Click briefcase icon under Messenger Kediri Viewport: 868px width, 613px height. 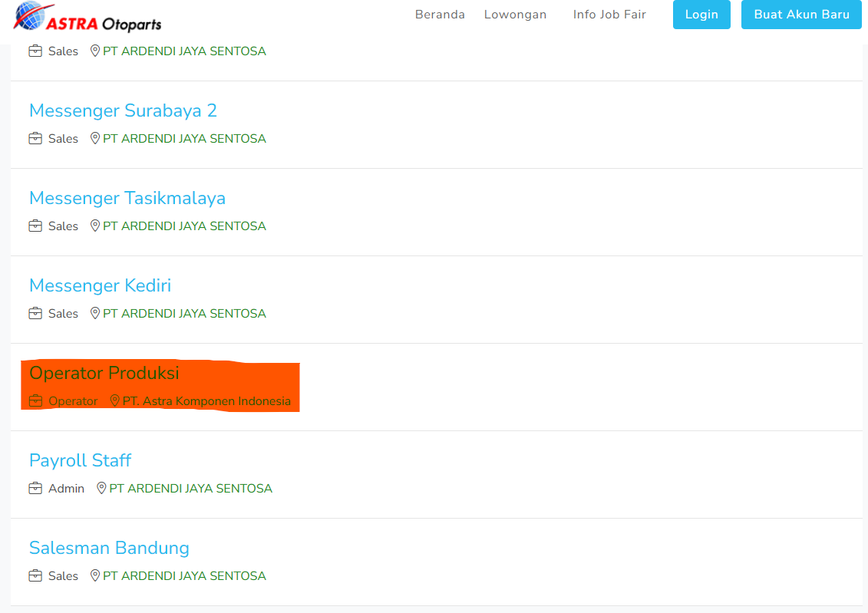[35, 314]
